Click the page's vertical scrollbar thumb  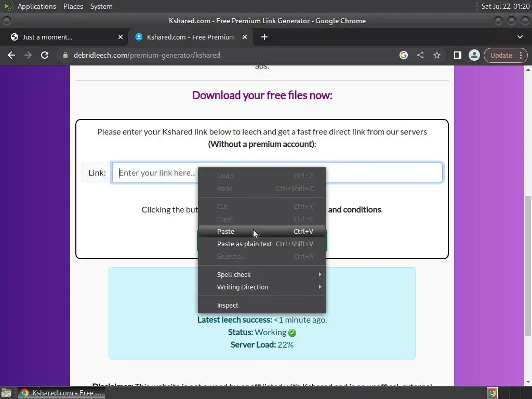tap(528, 265)
